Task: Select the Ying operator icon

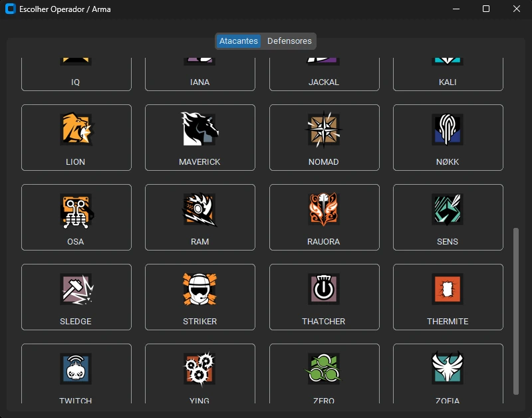Action: pyautogui.click(x=199, y=368)
